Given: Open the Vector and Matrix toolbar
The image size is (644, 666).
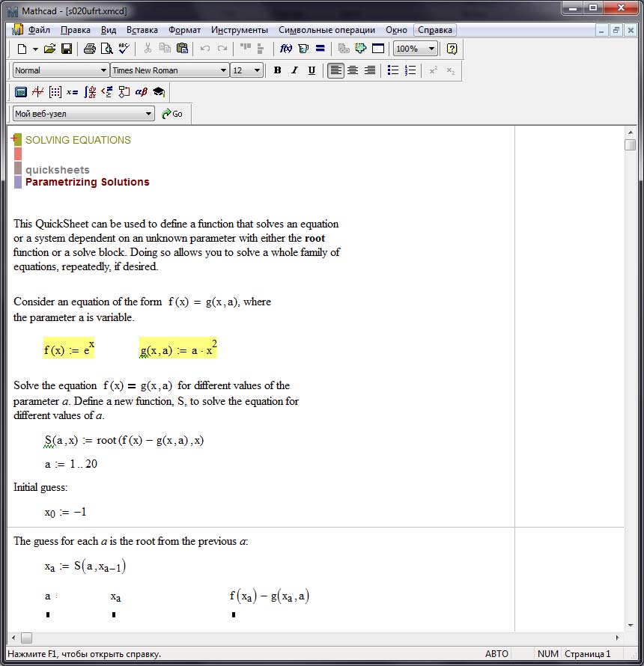Looking at the screenshot, I should coord(55,92).
